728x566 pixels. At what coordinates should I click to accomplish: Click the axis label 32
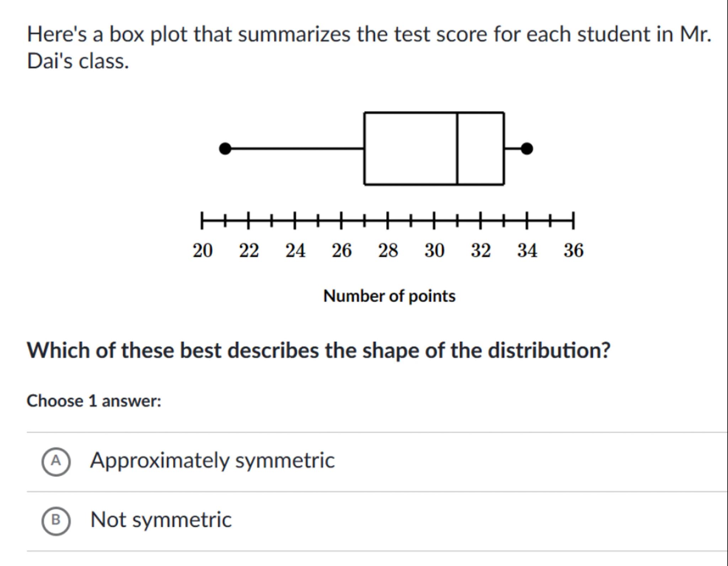[481, 251]
